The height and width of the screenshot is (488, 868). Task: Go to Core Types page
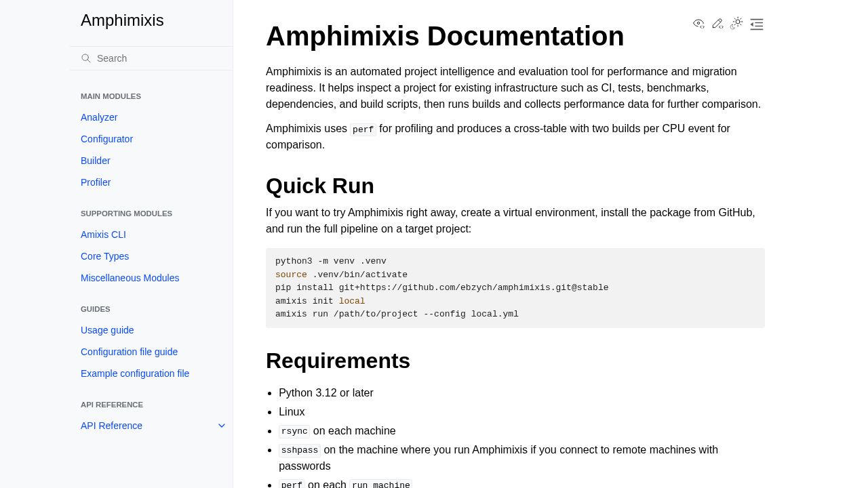pos(104,256)
